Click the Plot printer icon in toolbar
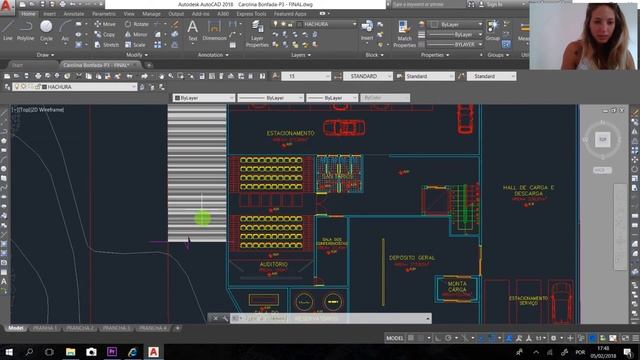640x360 pixels. click(x=38, y=76)
